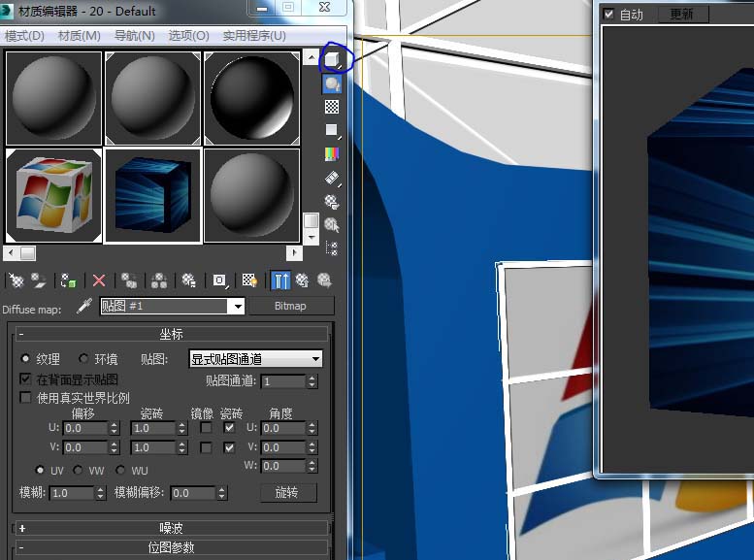Toggle checkered background pattern icon

[x=332, y=108]
